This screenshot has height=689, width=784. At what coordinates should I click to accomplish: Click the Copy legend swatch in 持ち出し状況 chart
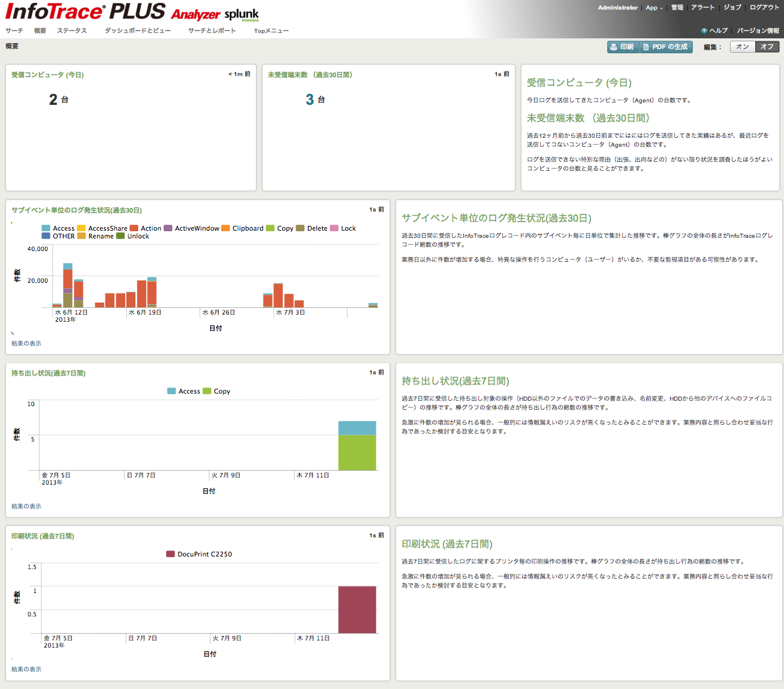(x=207, y=391)
